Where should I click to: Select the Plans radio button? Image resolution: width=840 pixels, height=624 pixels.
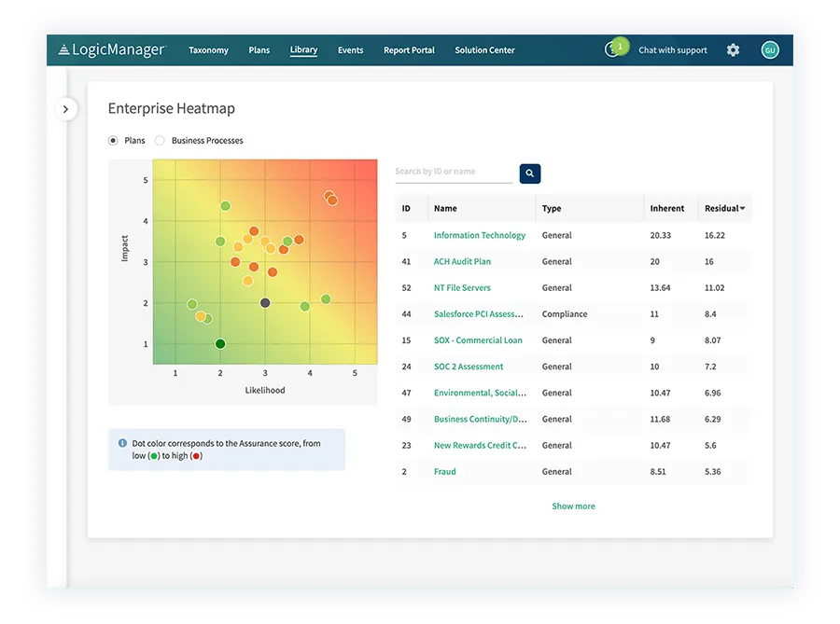click(113, 140)
